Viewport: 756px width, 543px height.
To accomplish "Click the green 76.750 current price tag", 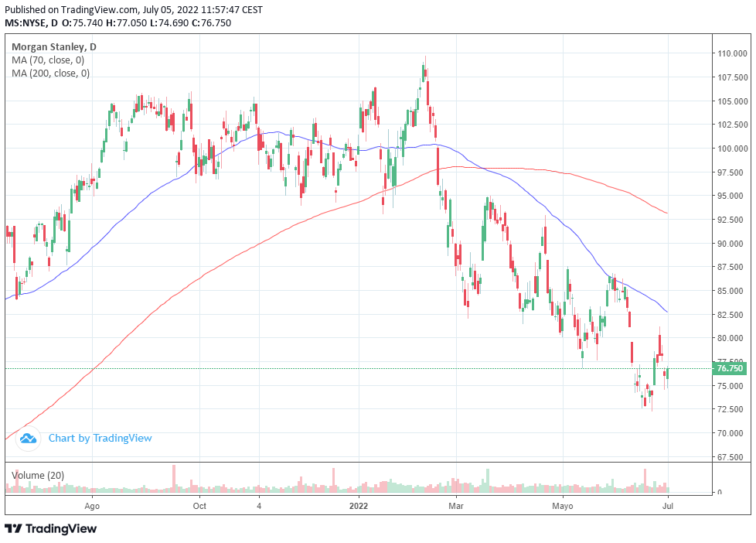I will click(x=730, y=369).
